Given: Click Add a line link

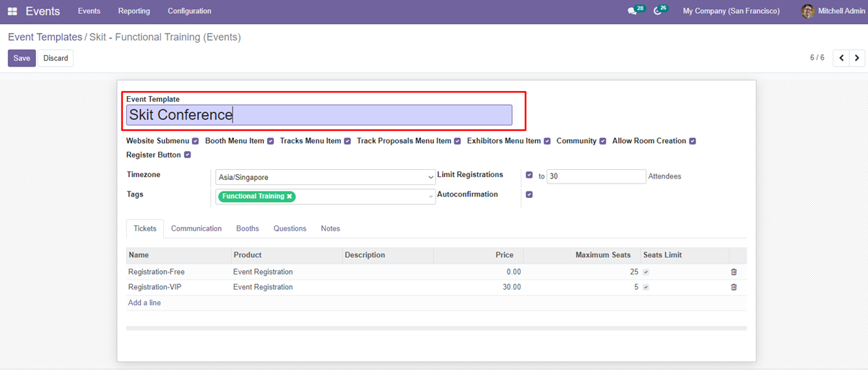Looking at the screenshot, I should (144, 303).
